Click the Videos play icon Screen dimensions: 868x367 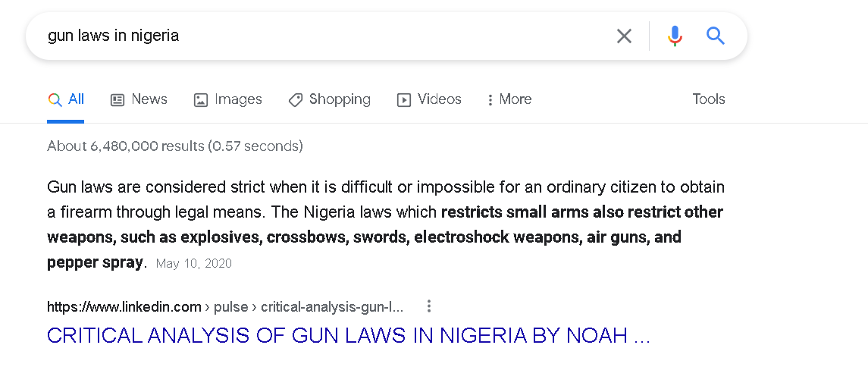click(x=404, y=99)
